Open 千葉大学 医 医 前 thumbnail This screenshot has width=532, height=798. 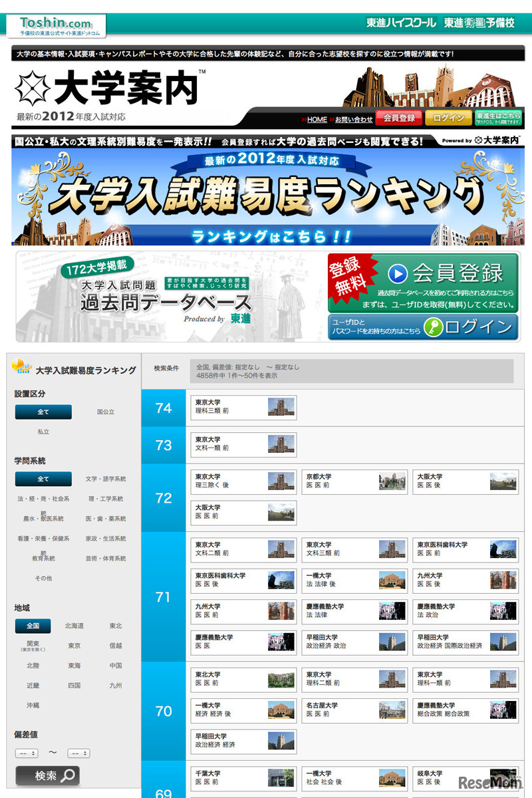[x=281, y=778]
